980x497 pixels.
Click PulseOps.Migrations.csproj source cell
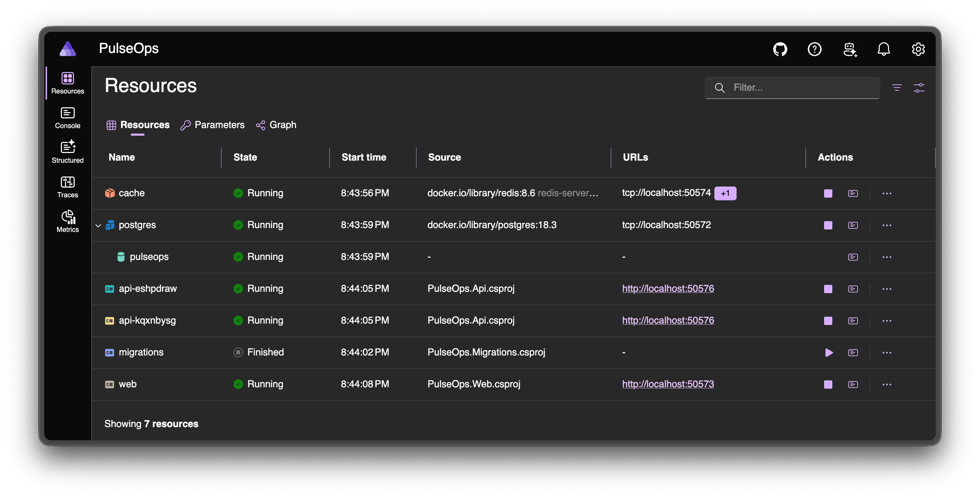(x=486, y=352)
